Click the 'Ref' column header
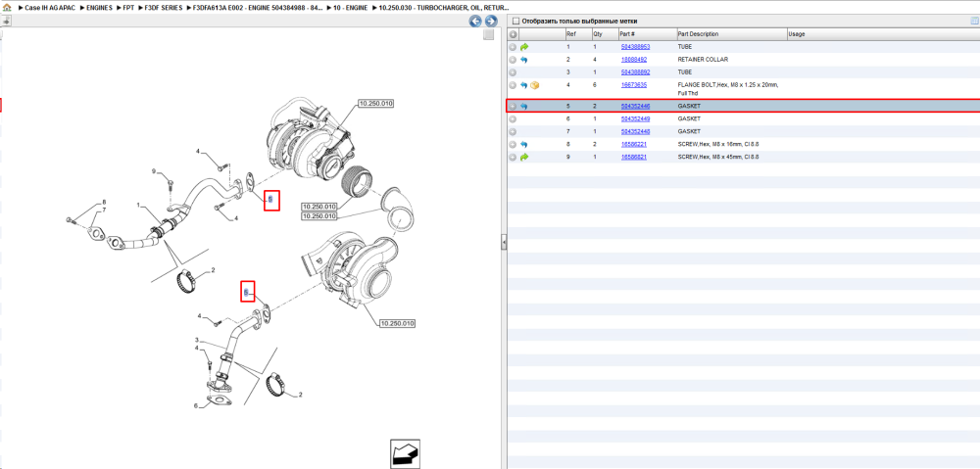980x469 pixels. click(577, 34)
